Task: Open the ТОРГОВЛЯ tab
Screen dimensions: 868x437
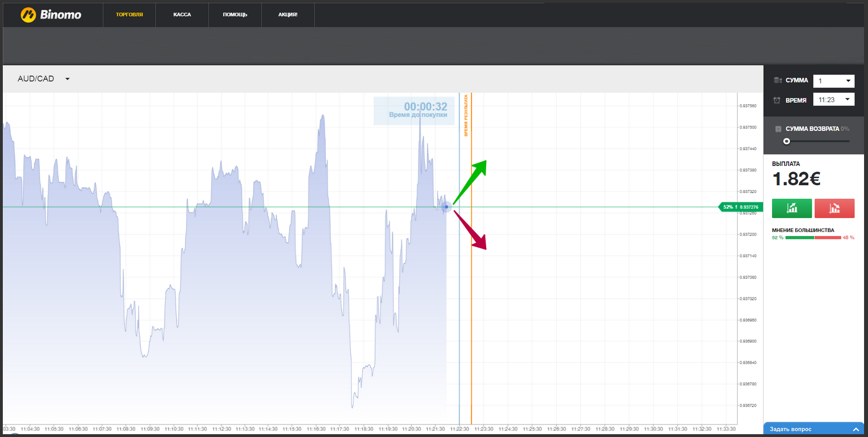Action: [129, 15]
